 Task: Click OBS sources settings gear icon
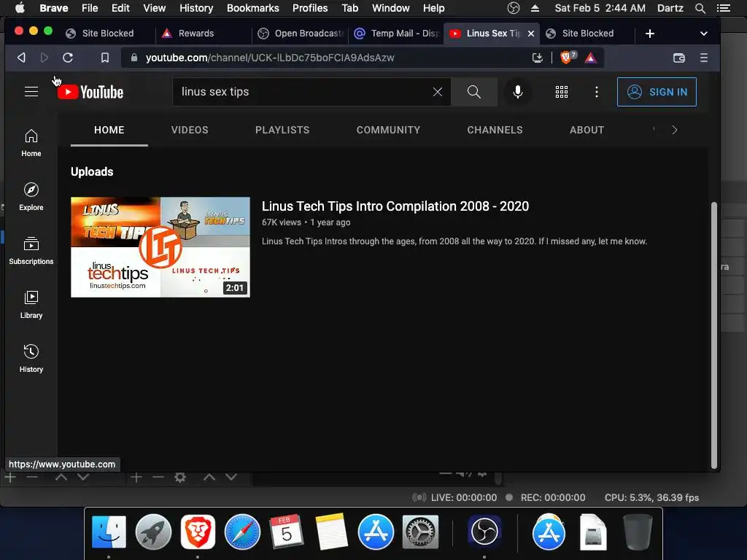[x=180, y=477]
